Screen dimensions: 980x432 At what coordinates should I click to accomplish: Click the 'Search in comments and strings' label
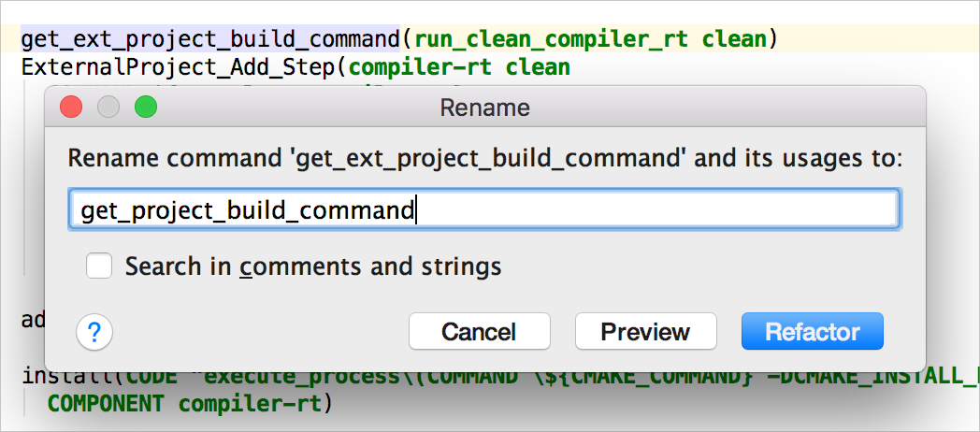pos(313,266)
